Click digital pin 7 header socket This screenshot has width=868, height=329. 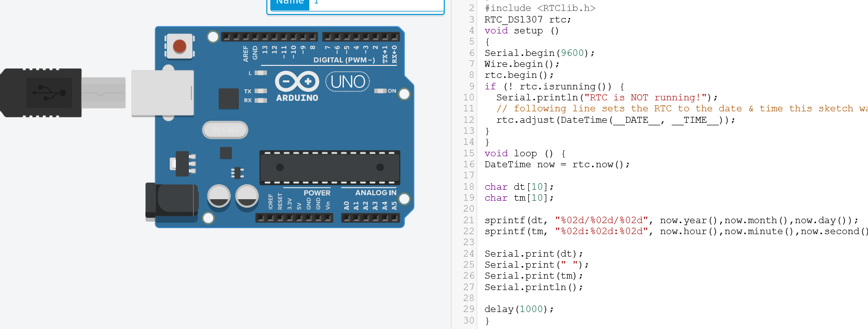point(327,37)
